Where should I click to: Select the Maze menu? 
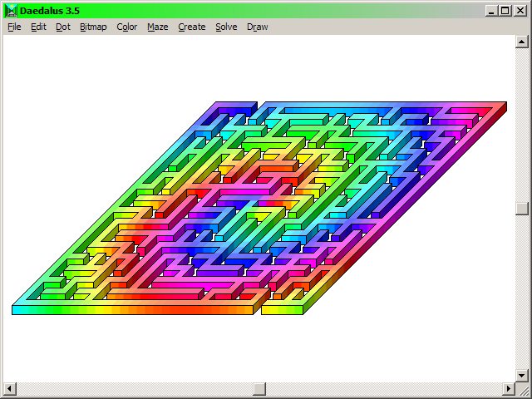[158, 27]
